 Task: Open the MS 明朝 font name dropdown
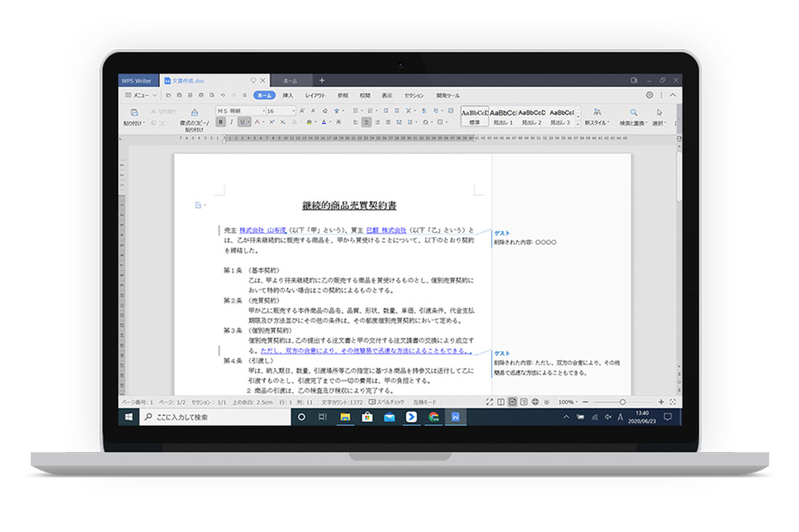coord(264,111)
